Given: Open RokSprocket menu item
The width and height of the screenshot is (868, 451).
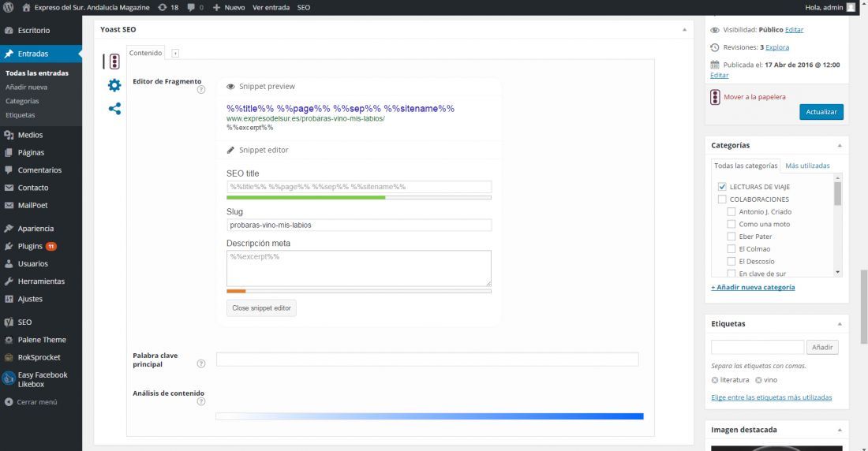Looking at the screenshot, I should pos(41,357).
